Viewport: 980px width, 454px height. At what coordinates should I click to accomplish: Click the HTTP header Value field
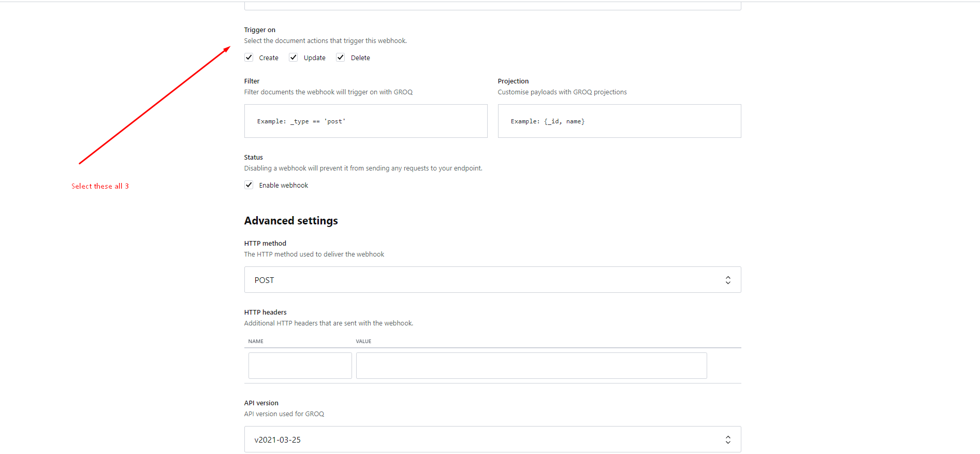[531, 366]
